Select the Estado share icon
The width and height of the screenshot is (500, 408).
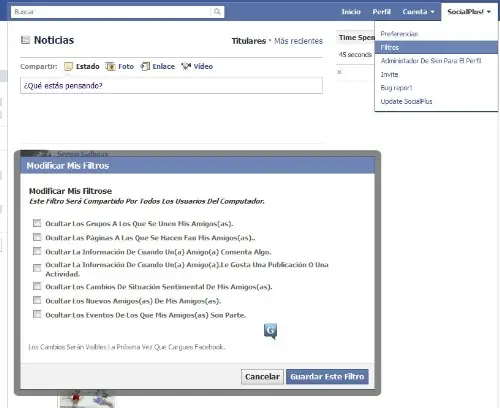[68, 66]
